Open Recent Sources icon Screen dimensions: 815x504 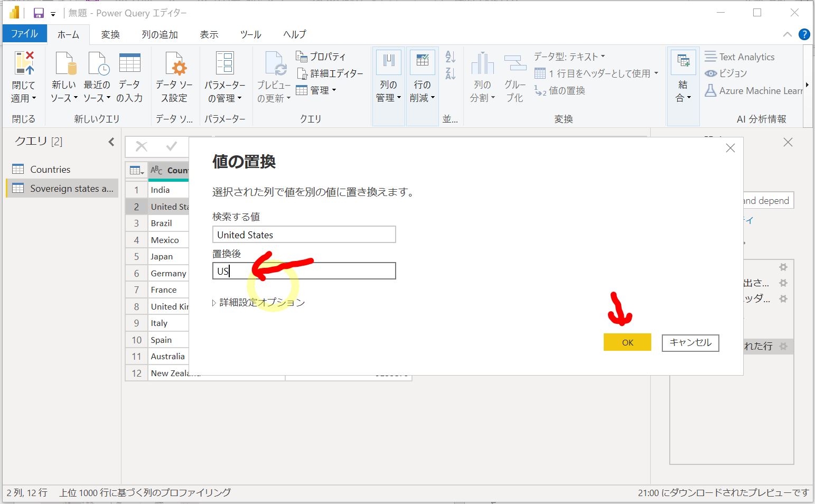98,63
